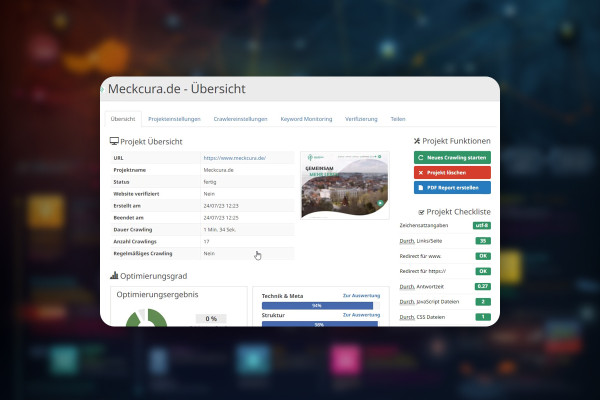The height and width of the screenshot is (400, 600).
Task: Go to the Keyword Monitoring tab
Action: [x=306, y=119]
